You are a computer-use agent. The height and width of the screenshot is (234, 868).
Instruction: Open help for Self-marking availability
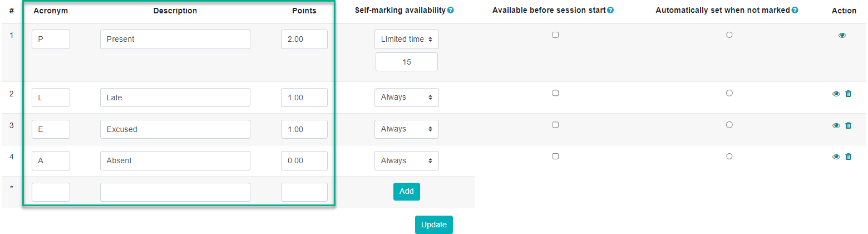[x=451, y=11]
